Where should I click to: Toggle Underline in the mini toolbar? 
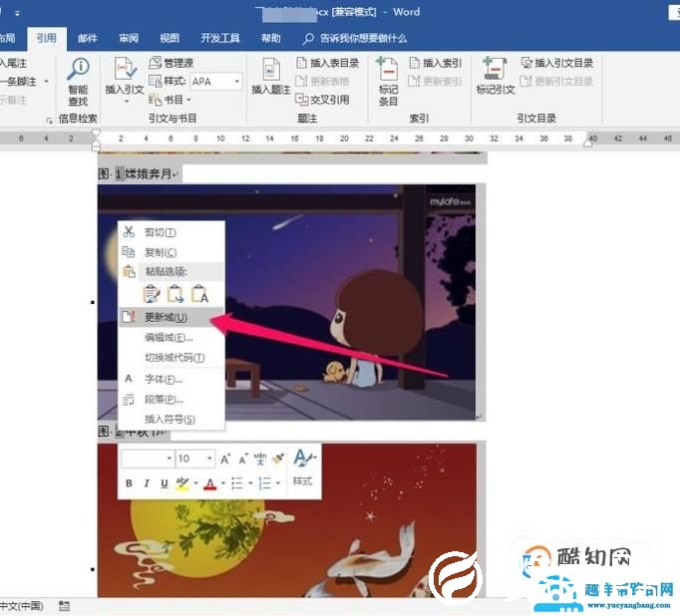[165, 482]
